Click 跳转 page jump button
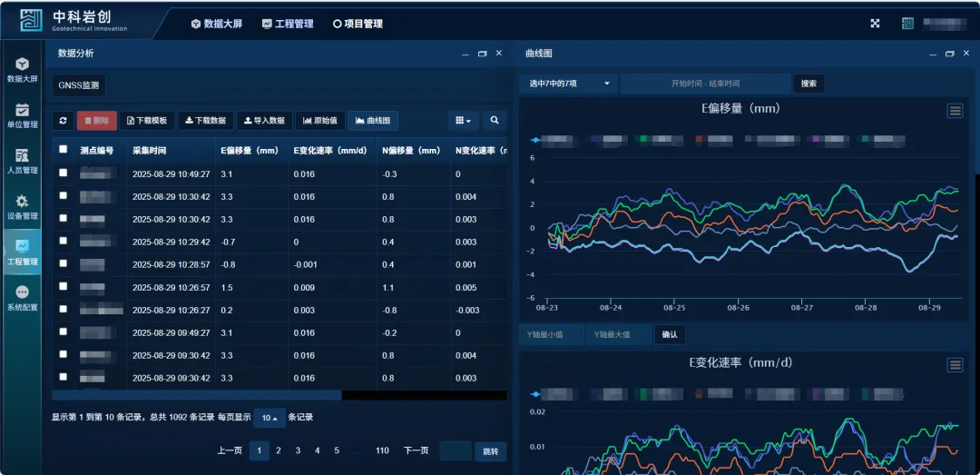The image size is (980, 475). point(491,451)
